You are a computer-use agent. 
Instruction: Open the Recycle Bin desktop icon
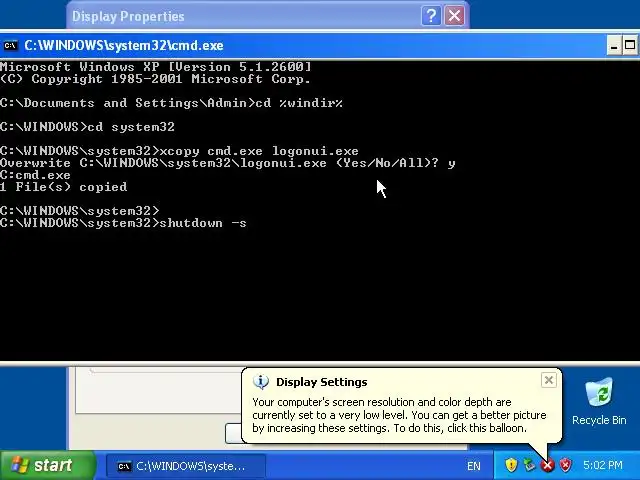pyautogui.click(x=599, y=401)
